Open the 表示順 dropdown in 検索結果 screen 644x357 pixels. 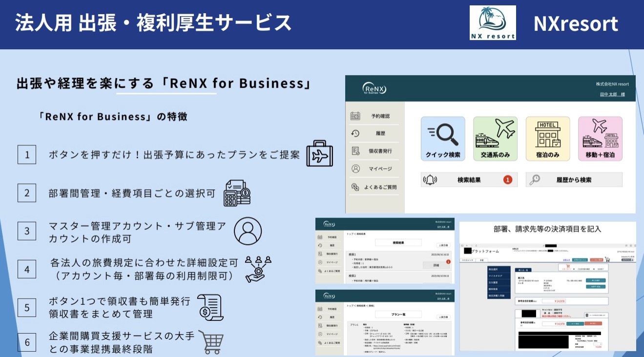tap(442, 245)
